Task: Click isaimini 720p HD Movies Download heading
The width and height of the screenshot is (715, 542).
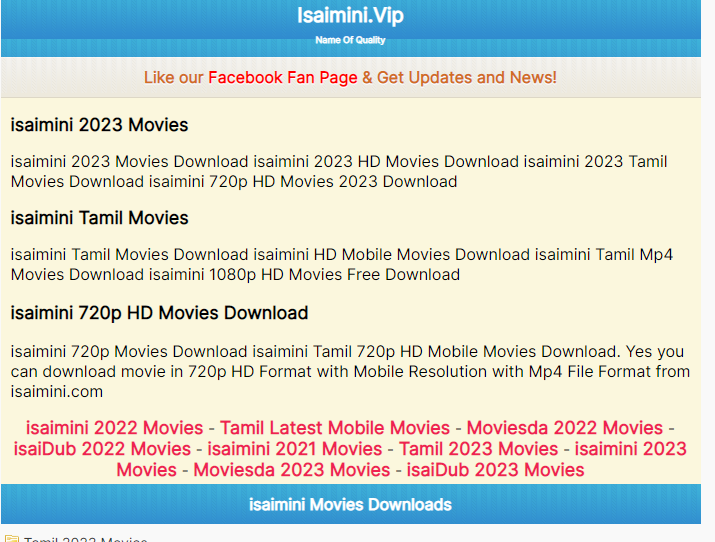Action: tap(160, 313)
